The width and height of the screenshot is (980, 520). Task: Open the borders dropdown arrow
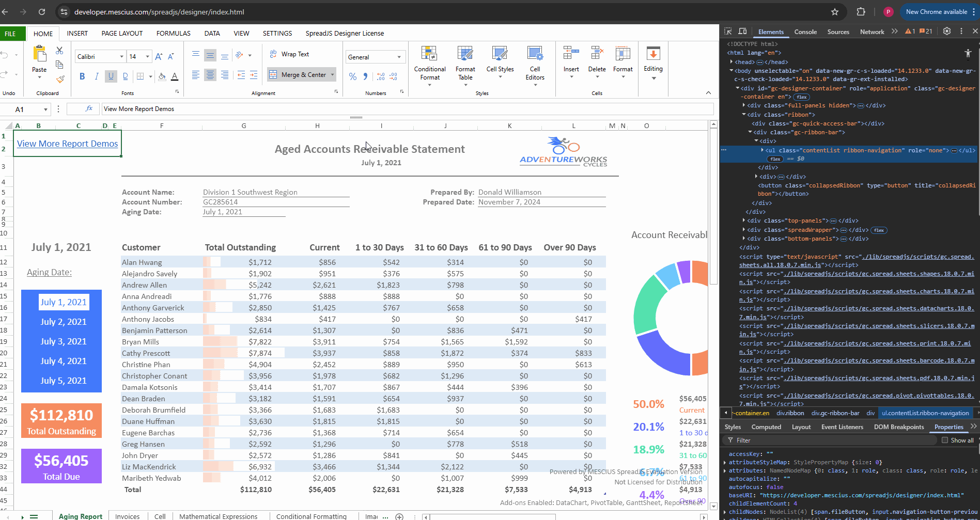[150, 76]
